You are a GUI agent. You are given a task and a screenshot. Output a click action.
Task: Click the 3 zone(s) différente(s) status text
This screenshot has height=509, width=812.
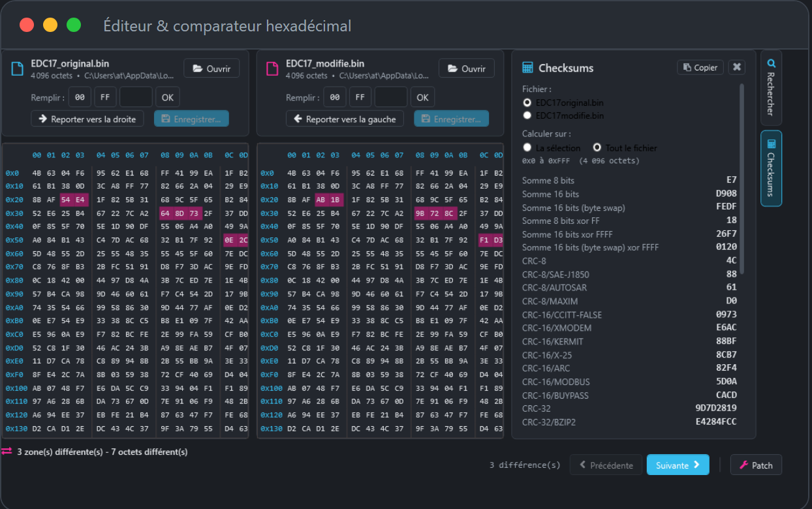[102, 452]
